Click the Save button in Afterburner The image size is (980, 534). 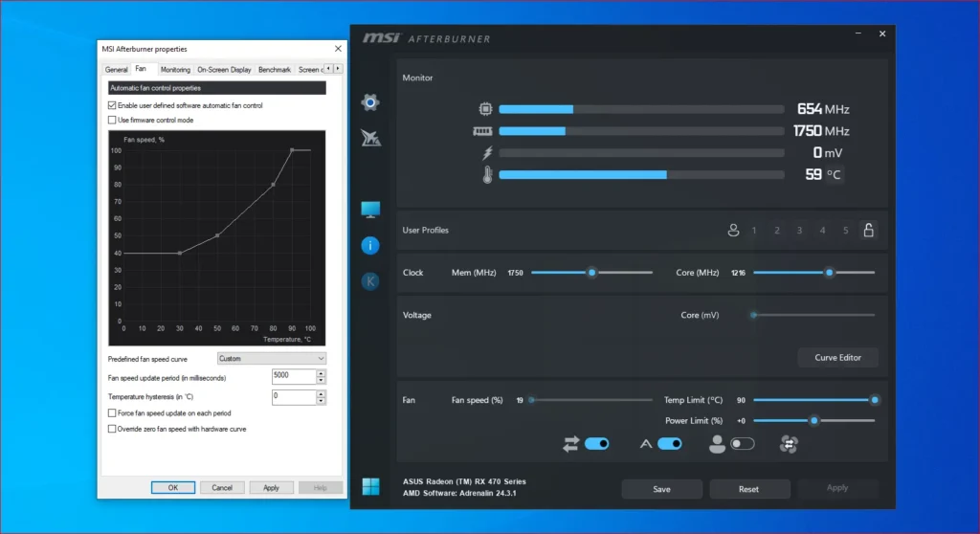point(662,489)
